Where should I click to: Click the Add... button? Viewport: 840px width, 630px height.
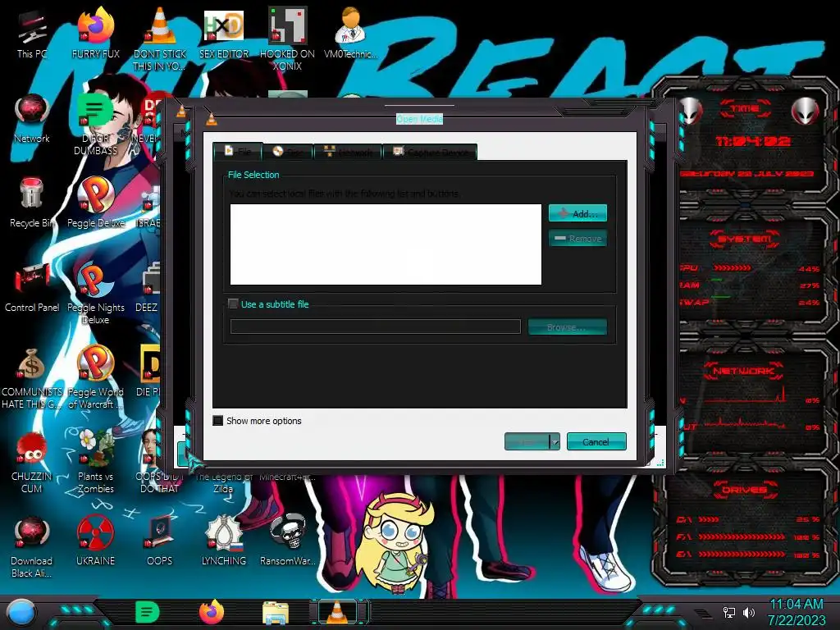(577, 213)
